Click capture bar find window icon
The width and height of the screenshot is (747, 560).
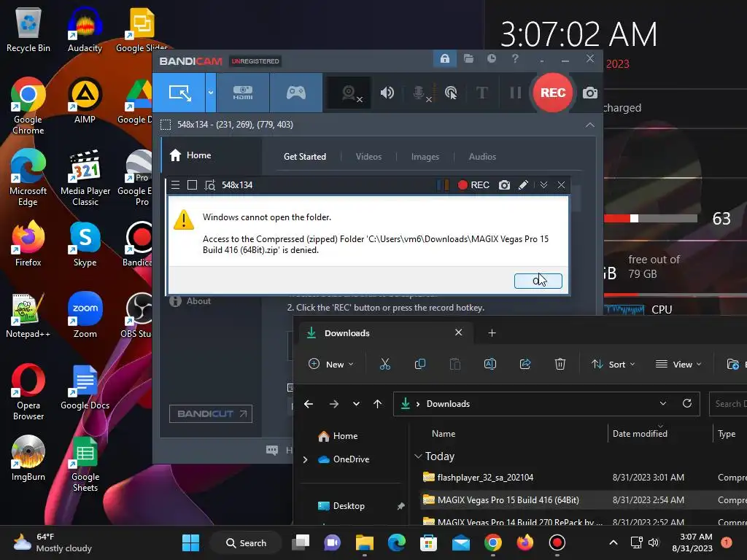point(210,184)
